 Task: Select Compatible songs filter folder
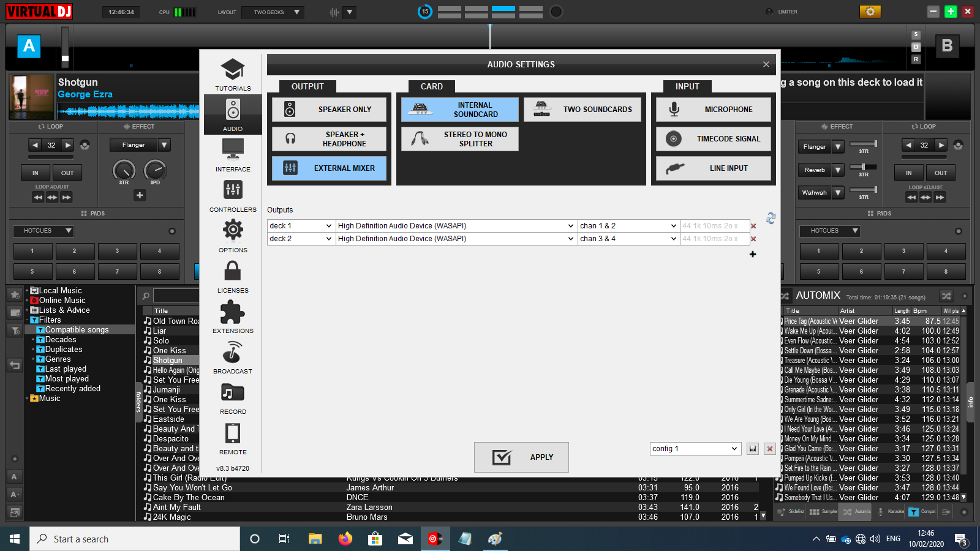click(77, 329)
